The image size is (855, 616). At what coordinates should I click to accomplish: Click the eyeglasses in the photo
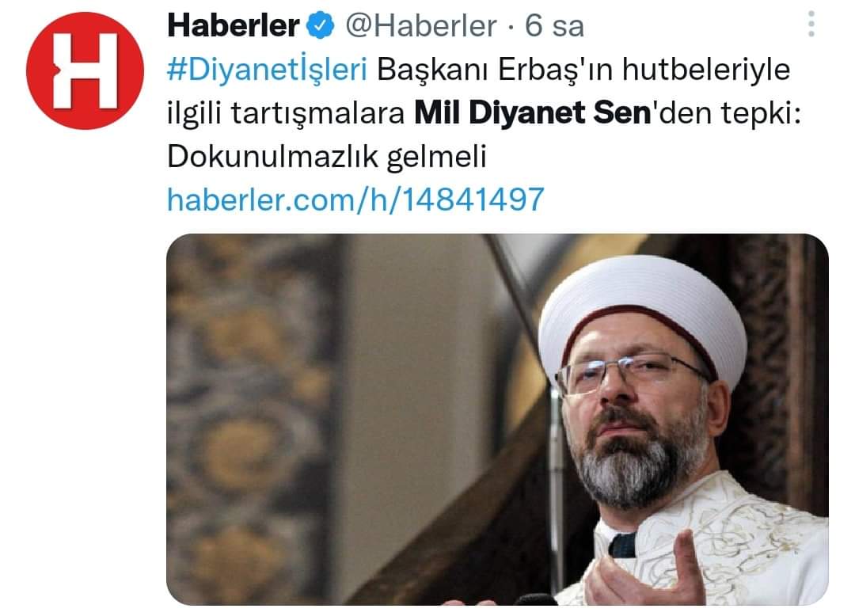[x=631, y=373]
